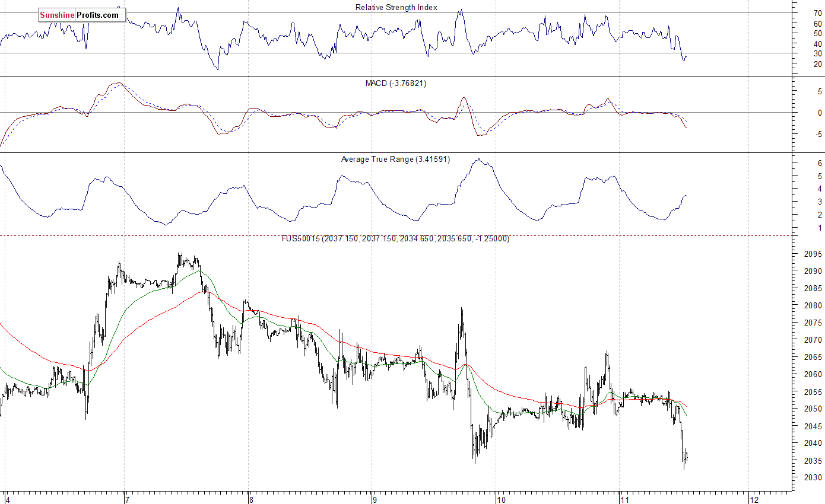Select the Relative Strength Index title
Image resolution: width=825 pixels, height=504 pixels.
coord(396,8)
